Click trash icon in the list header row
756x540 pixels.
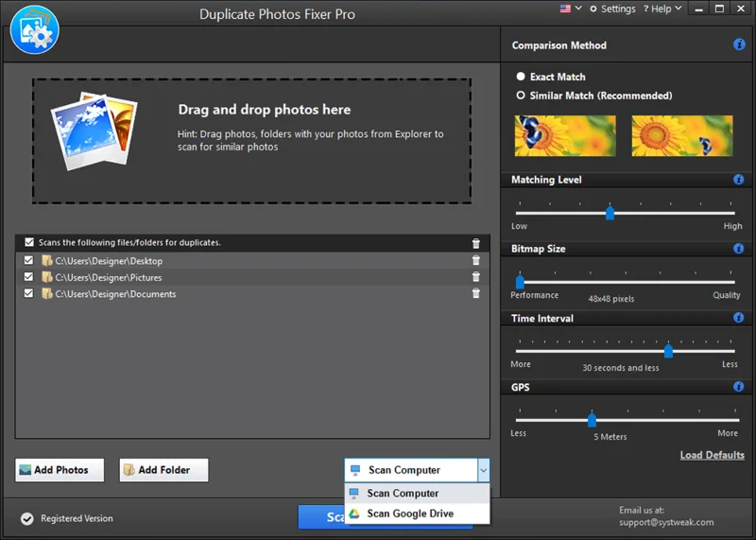pos(476,243)
